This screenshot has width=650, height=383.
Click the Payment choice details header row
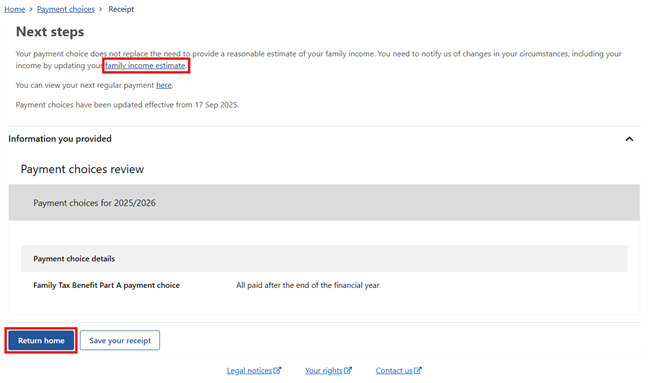click(x=324, y=259)
